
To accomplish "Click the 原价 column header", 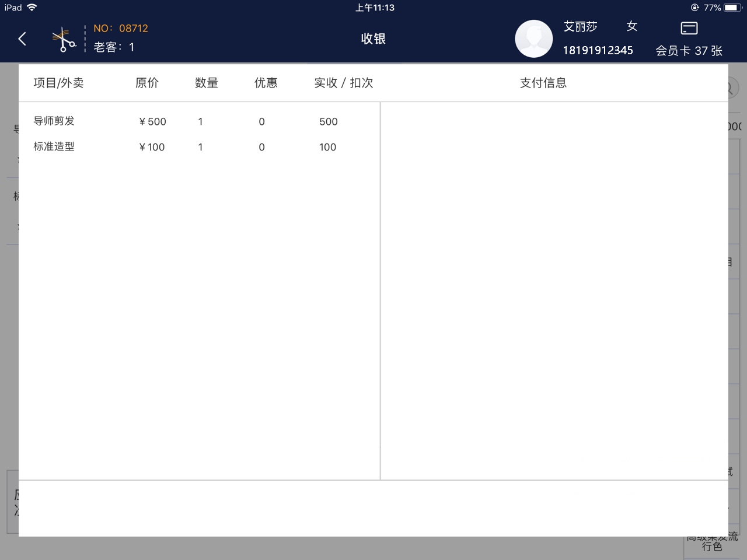I will [x=147, y=83].
